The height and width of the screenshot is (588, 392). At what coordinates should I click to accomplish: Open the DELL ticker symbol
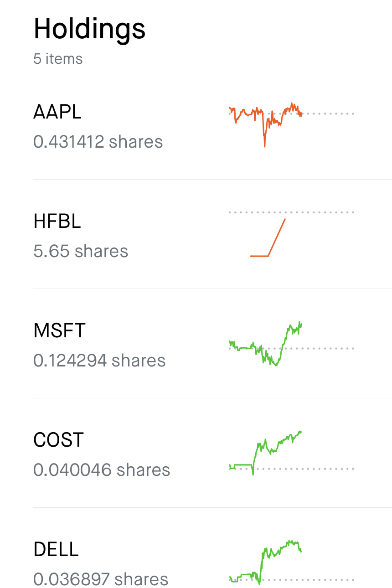point(56,549)
